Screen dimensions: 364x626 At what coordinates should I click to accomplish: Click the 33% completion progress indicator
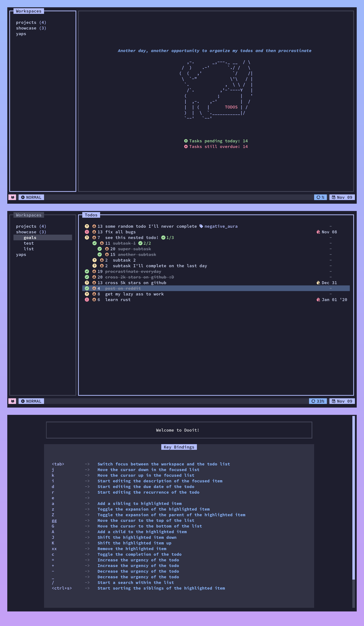318,401
